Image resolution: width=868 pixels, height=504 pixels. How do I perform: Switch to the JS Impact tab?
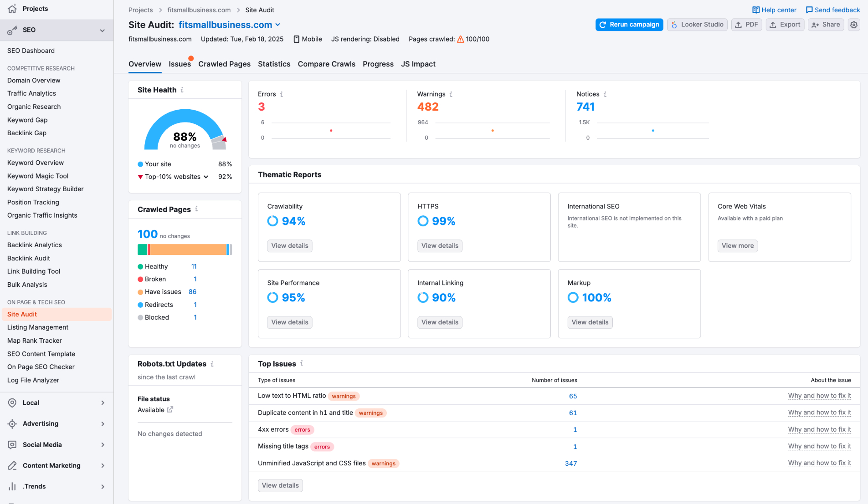point(418,64)
